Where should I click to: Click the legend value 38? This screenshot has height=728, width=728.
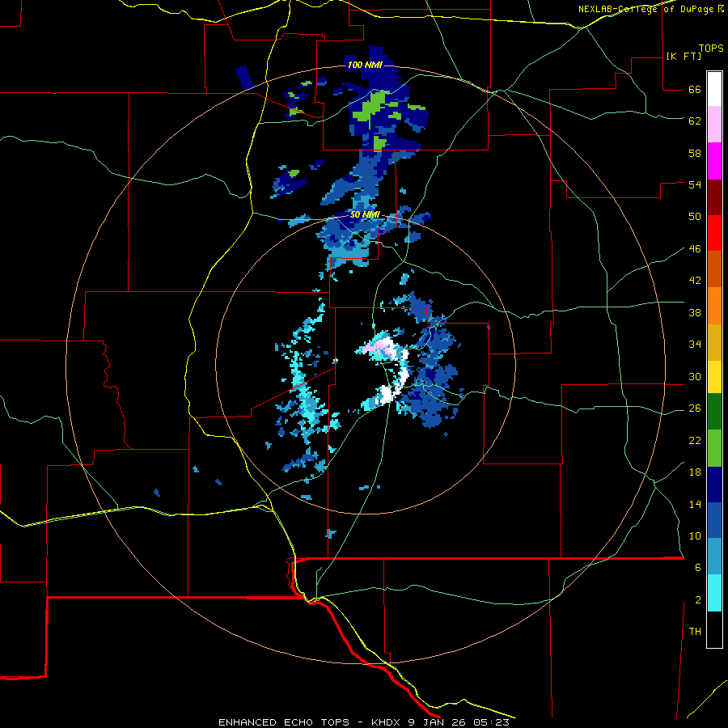[695, 312]
